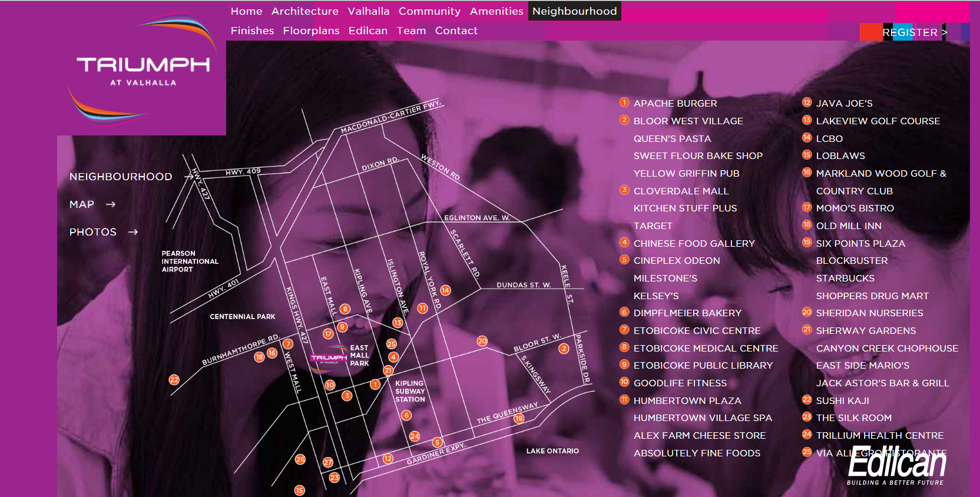
Task: Click the Edilcan logo at bottom right
Action: point(896,466)
